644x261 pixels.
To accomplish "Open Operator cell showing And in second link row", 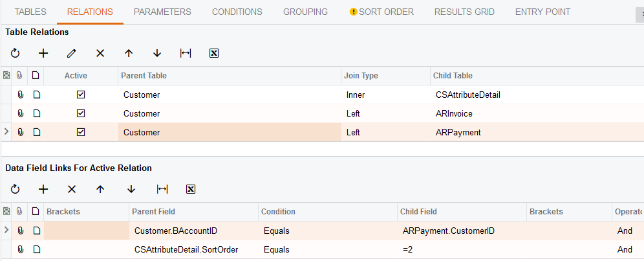I will tap(626, 249).
